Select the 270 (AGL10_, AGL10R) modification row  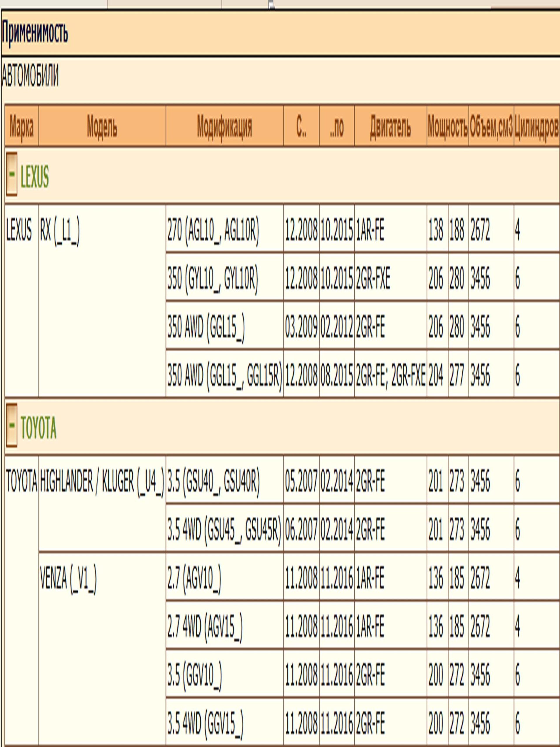[x=213, y=232]
